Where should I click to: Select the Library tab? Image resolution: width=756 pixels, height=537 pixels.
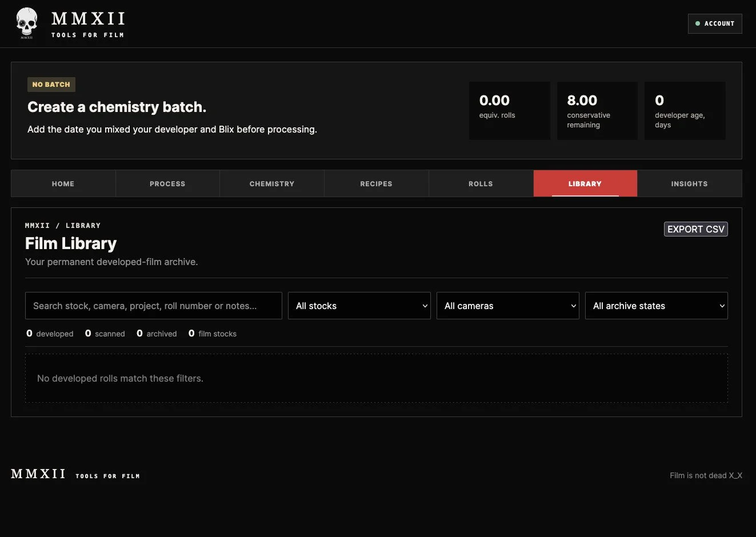click(x=585, y=183)
